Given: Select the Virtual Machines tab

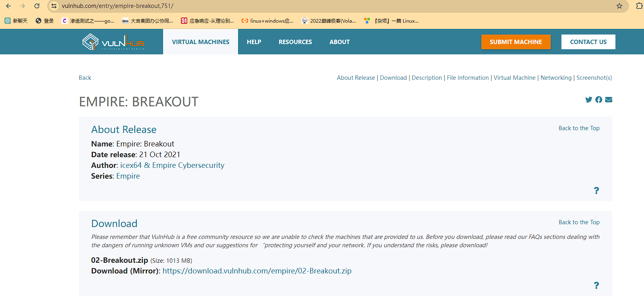Looking at the screenshot, I should [x=200, y=42].
